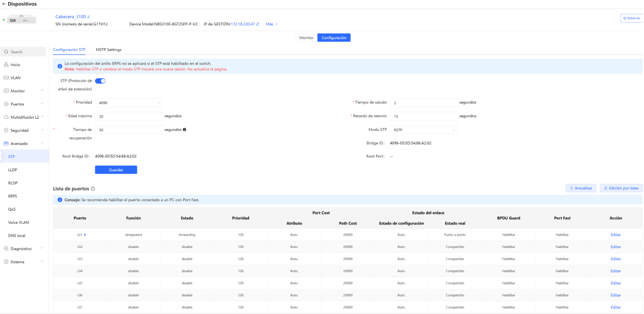Click Editar for port Gi1

(x=615, y=235)
